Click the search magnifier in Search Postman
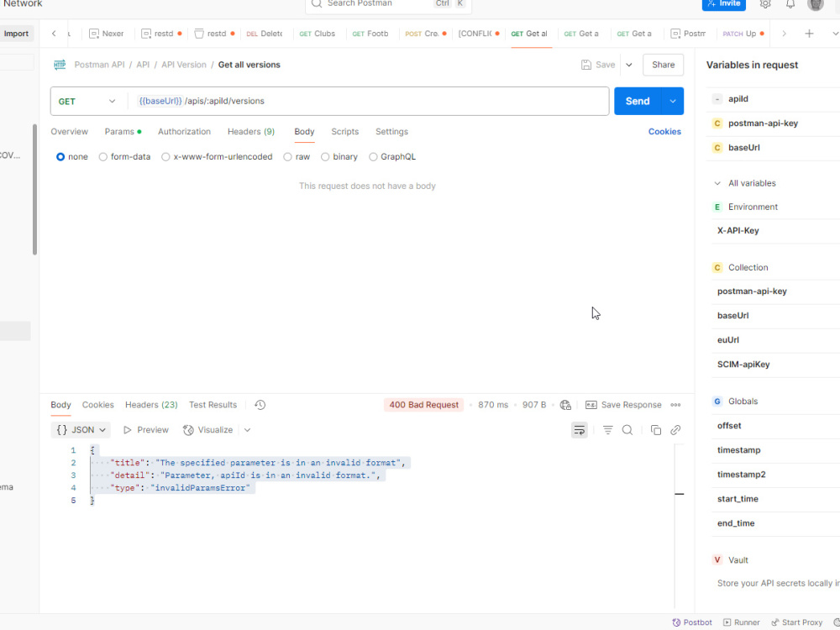Viewport: 840px width, 630px height. (317, 3)
